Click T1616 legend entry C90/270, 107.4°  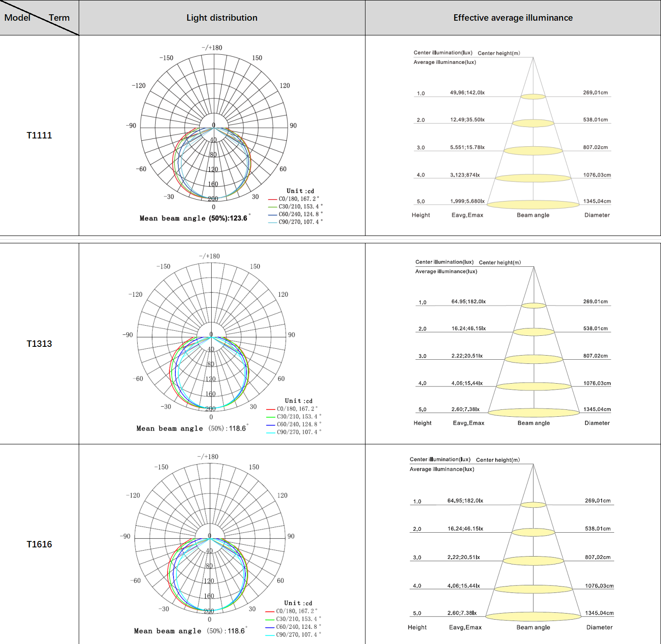pyautogui.click(x=293, y=634)
